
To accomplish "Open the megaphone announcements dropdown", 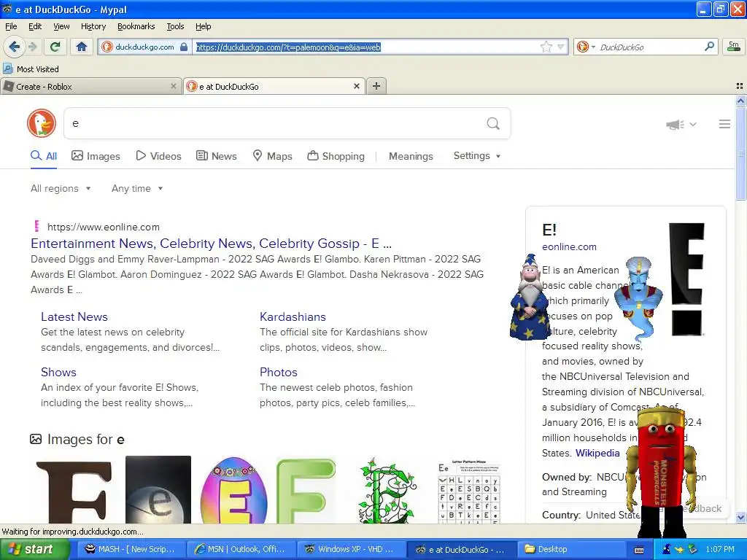I will point(681,124).
